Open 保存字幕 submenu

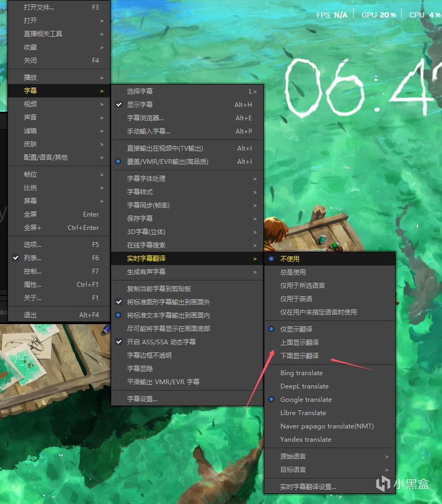pyautogui.click(x=187, y=219)
